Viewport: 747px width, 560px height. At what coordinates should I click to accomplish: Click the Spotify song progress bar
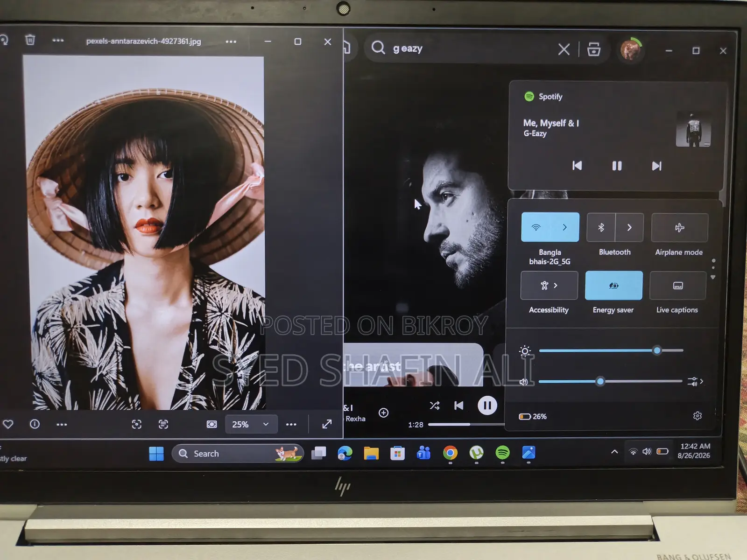466,425
